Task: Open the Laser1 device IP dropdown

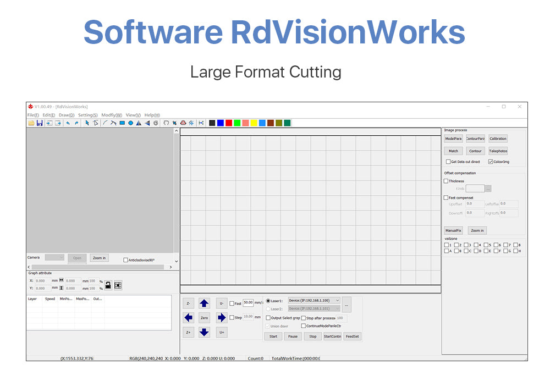Action: click(314, 301)
